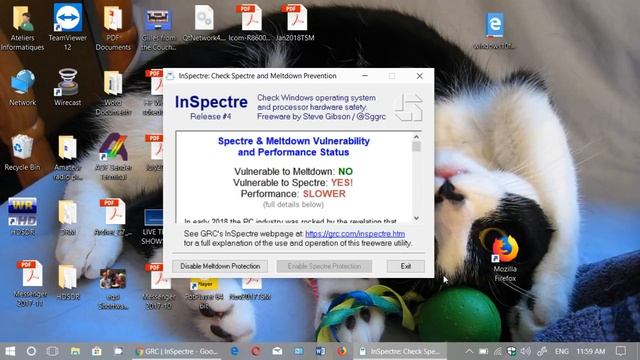Click the battery icon in system tray
Viewport: 640px width, 360px height.
pos(483,351)
